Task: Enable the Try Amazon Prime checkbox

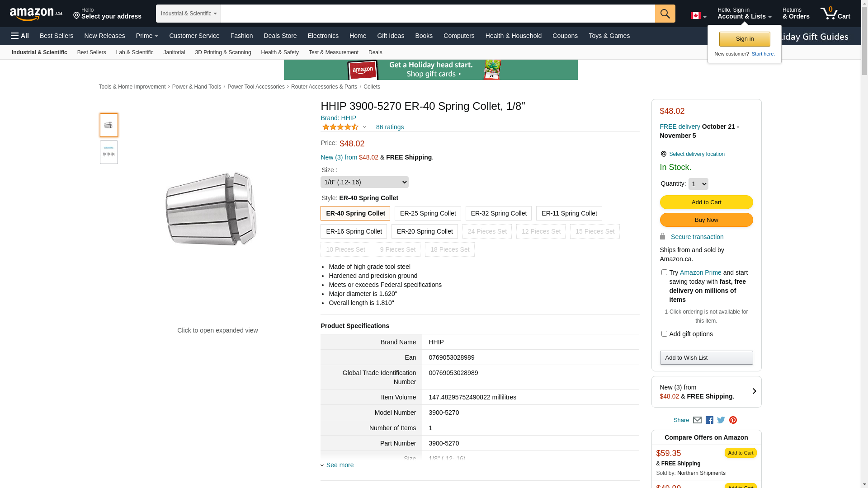Action: [664, 272]
